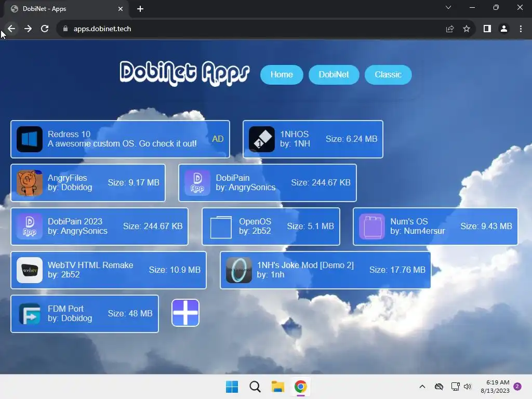Viewport: 532px width, 399px height.
Task: View site info via lock icon
Action: pos(65,29)
